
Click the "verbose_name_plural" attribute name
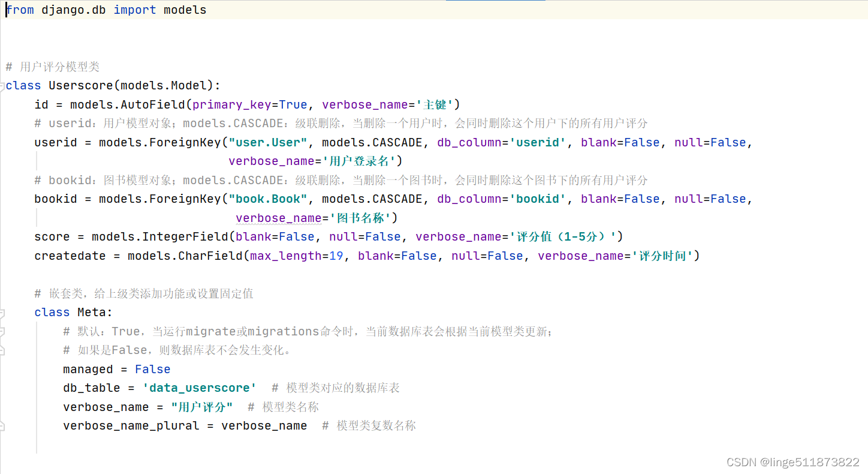[x=131, y=425]
